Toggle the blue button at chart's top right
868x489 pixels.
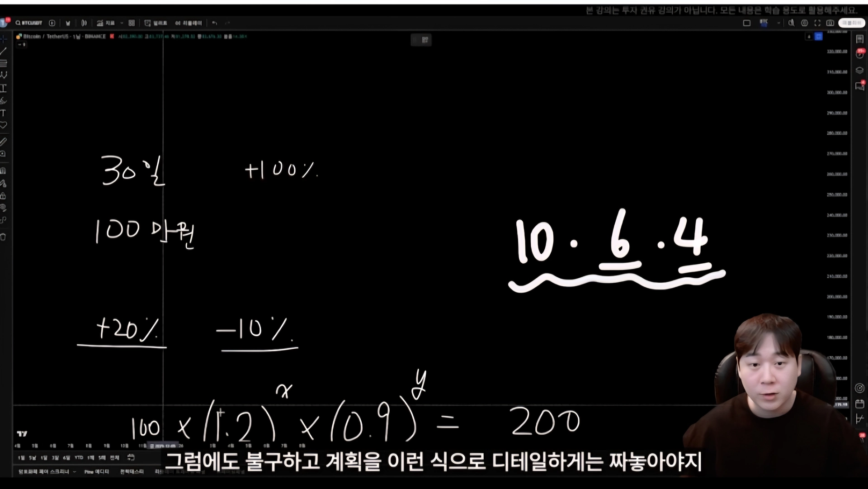[x=819, y=37]
